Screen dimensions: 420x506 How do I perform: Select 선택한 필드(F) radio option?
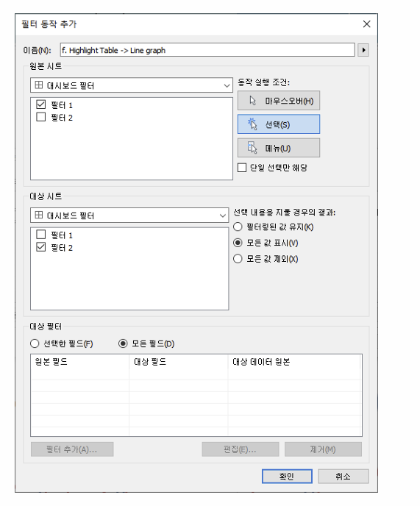click(35, 343)
